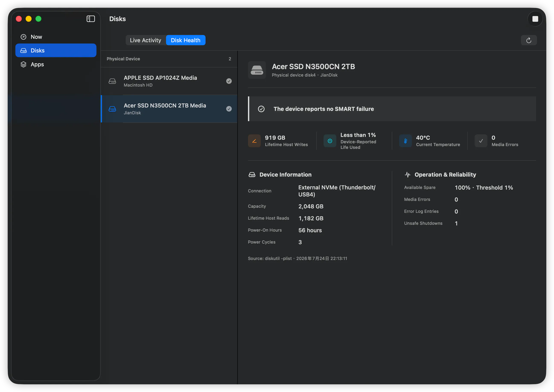Click the 'Less than 1%' life used value
The height and width of the screenshot is (392, 554).
pos(358,135)
